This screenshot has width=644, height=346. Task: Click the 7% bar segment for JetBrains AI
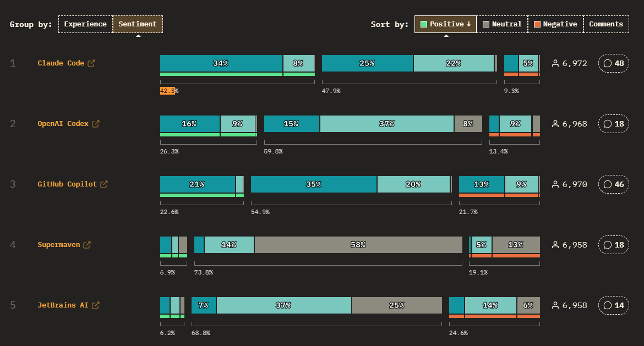[204, 305]
